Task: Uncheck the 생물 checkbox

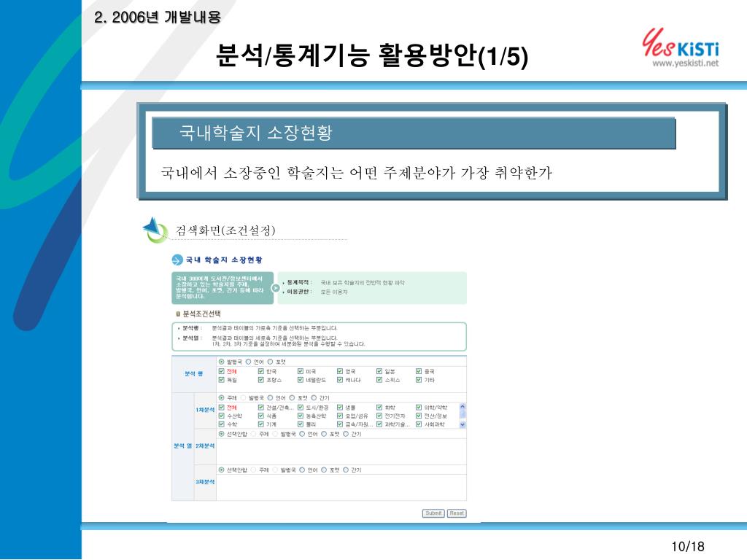Action: [340, 408]
